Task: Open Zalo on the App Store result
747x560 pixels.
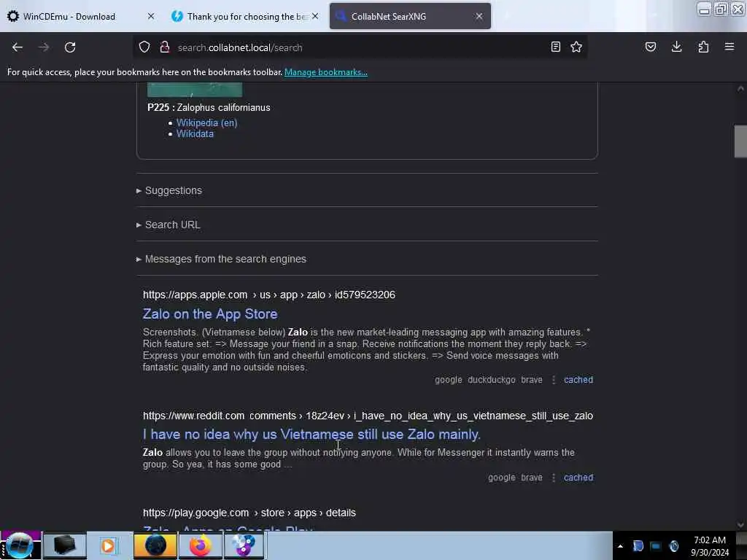Action: (210, 314)
